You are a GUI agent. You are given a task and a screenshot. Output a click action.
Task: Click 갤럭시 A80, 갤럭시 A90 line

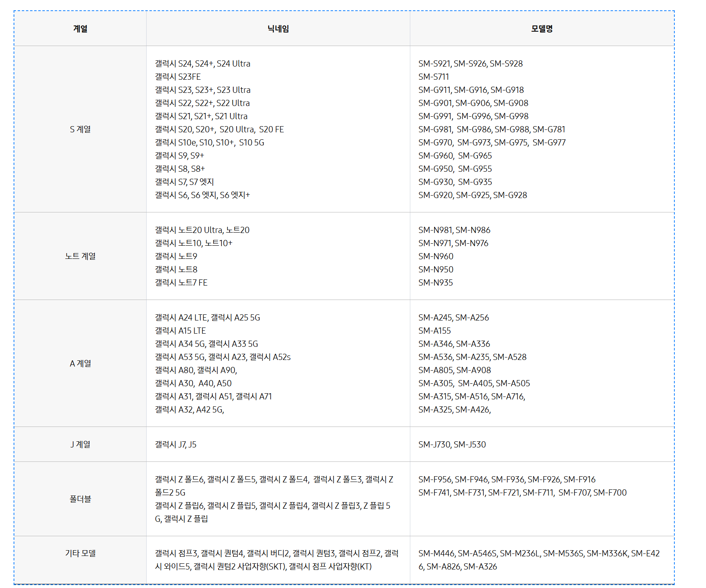click(x=196, y=370)
